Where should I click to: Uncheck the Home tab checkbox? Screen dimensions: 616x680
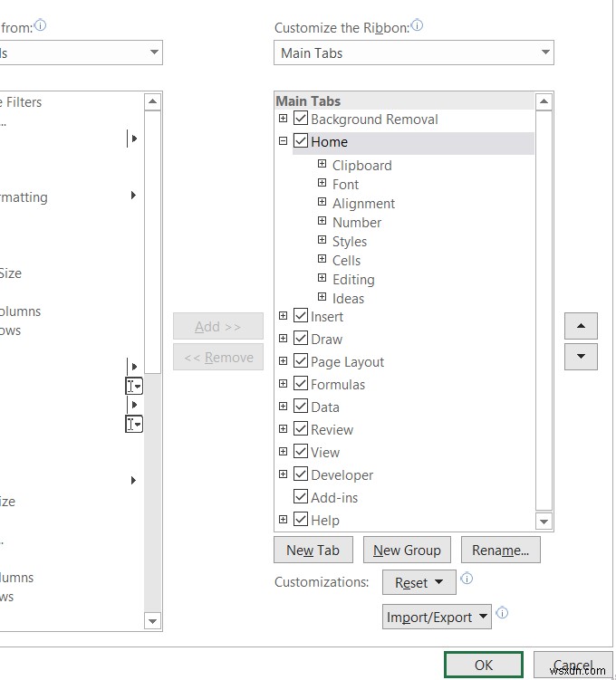click(x=301, y=140)
